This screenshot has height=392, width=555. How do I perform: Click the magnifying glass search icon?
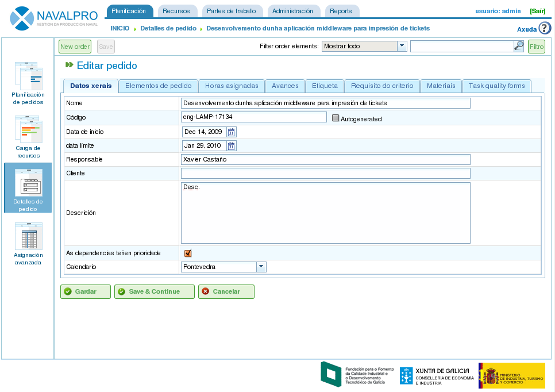tap(519, 47)
